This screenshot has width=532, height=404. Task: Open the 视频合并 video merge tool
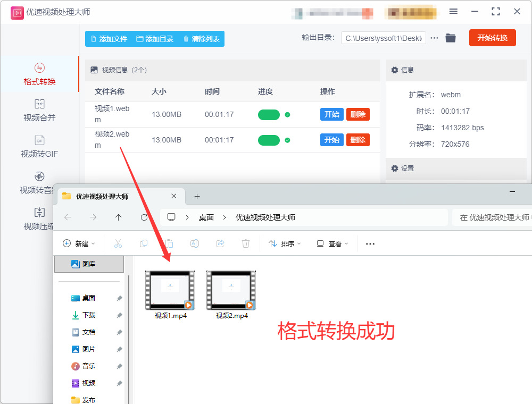pos(39,110)
